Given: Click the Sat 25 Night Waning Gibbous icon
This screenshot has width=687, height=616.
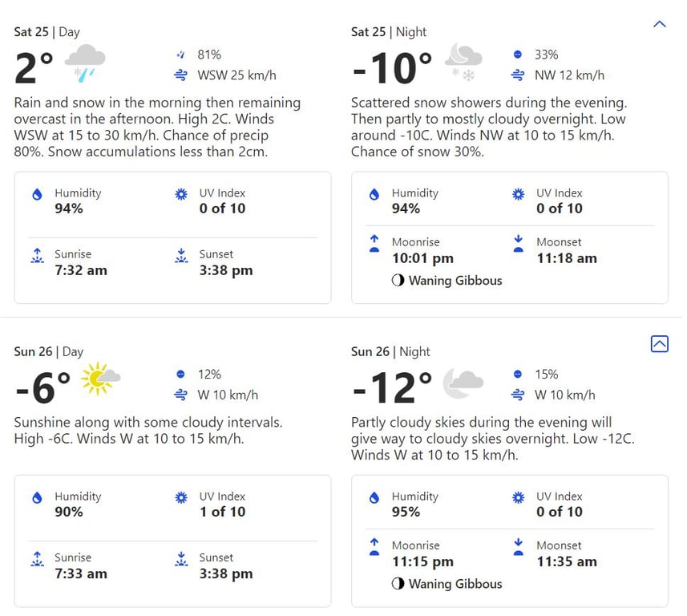Looking at the screenshot, I should 398,281.
